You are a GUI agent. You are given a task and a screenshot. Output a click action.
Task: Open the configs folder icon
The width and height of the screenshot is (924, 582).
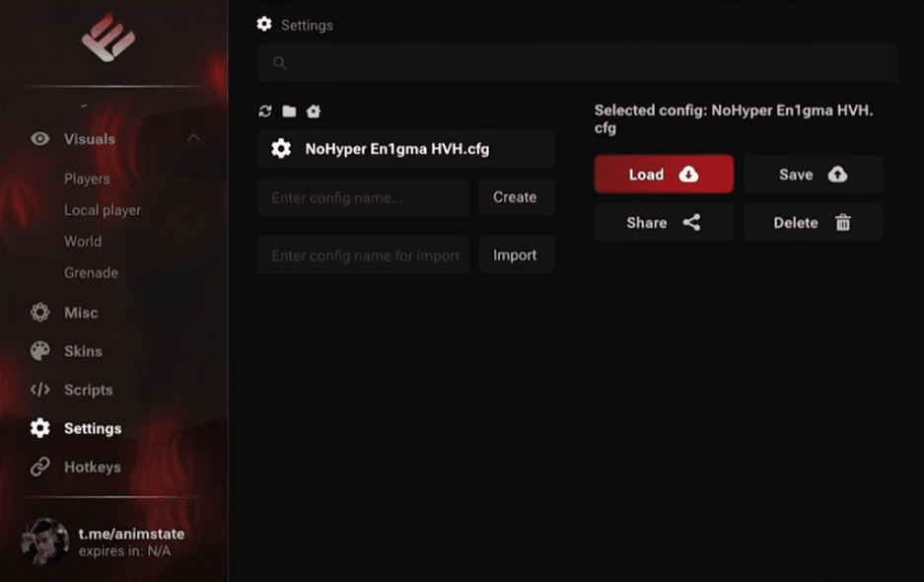[x=288, y=111]
